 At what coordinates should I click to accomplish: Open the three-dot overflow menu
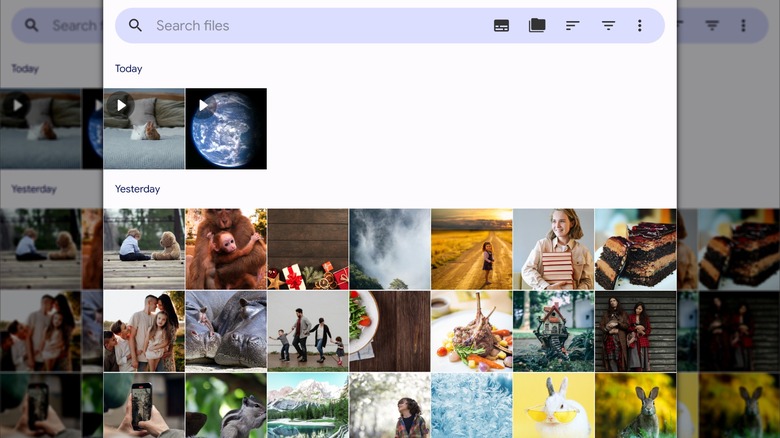point(640,26)
